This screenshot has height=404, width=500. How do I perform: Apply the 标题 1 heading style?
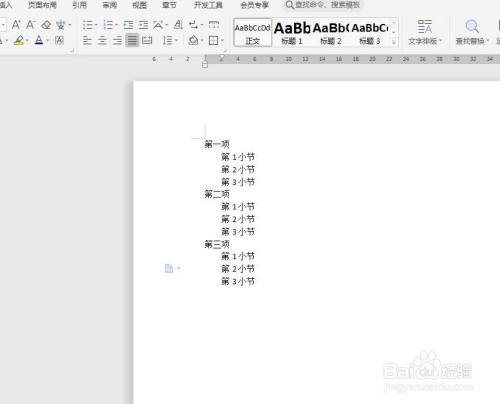pos(292,32)
